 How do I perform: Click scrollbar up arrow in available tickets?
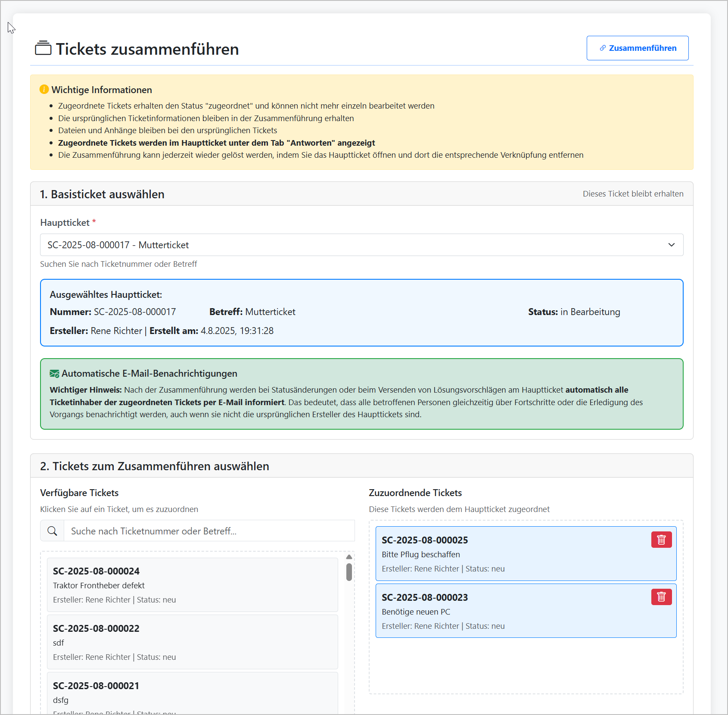(x=349, y=557)
